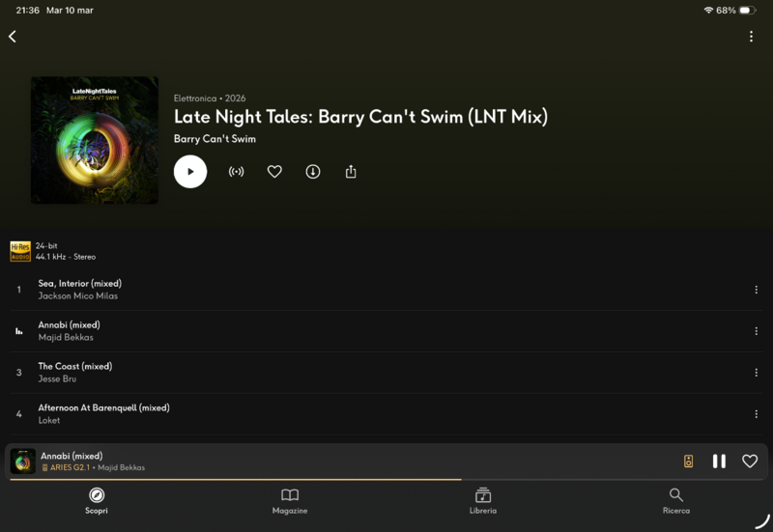
Task: Download the album for offline listening
Action: point(313,172)
